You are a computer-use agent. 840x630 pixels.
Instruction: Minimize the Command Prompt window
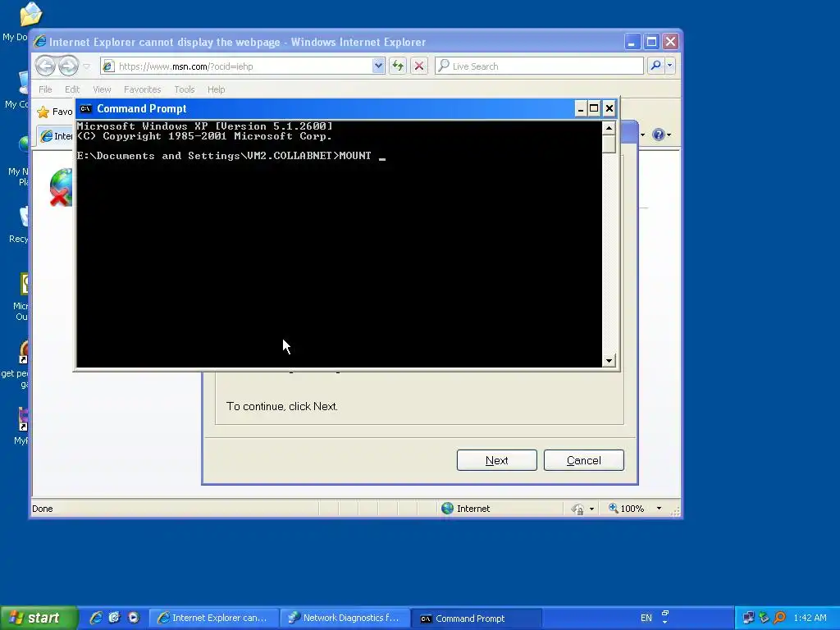click(580, 109)
